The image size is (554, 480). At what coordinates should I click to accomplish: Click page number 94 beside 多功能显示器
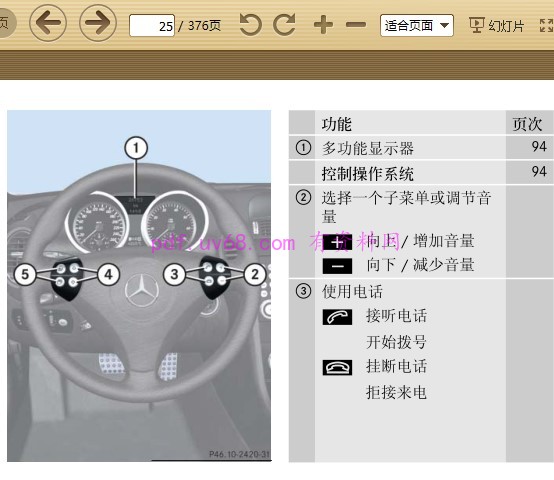(x=539, y=146)
